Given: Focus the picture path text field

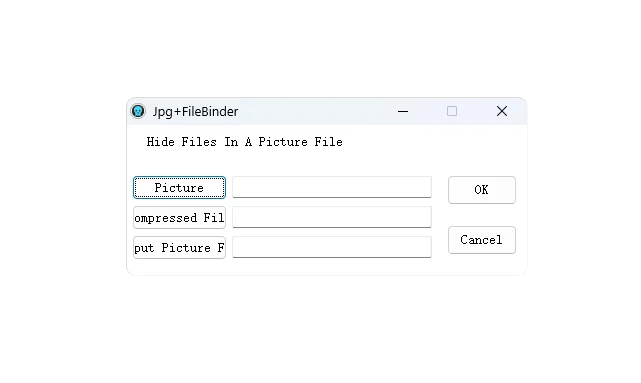Looking at the screenshot, I should coord(332,187).
